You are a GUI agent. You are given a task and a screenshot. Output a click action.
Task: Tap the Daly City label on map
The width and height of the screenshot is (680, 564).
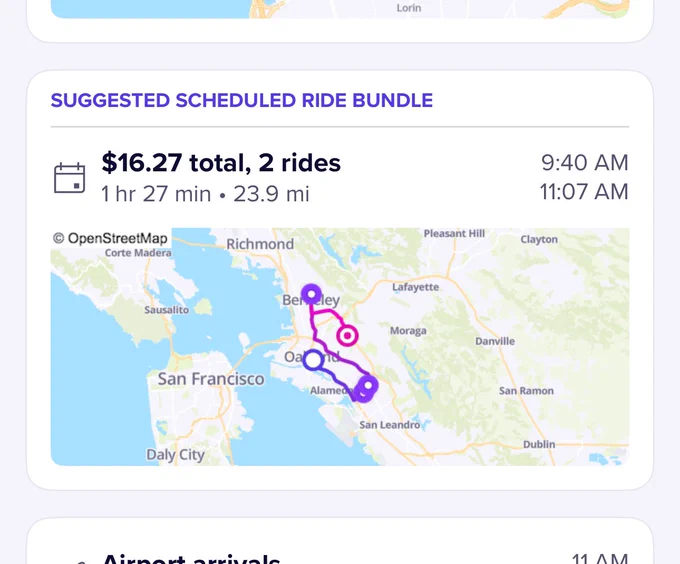click(x=175, y=455)
